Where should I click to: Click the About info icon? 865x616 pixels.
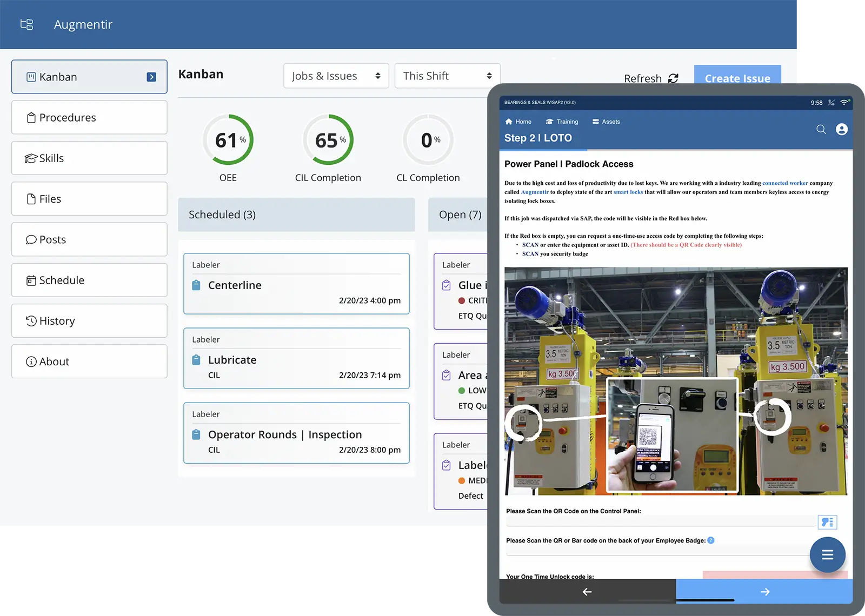point(31,361)
